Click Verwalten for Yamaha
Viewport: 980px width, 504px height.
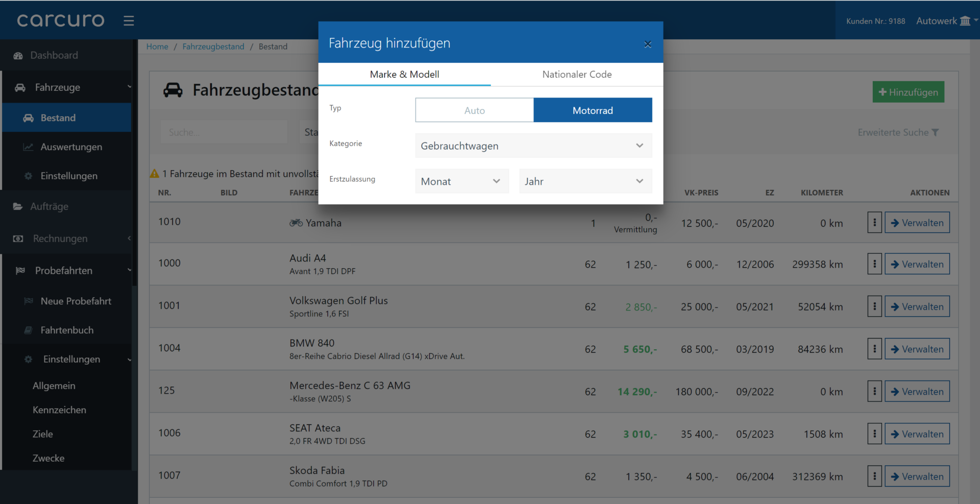point(917,223)
